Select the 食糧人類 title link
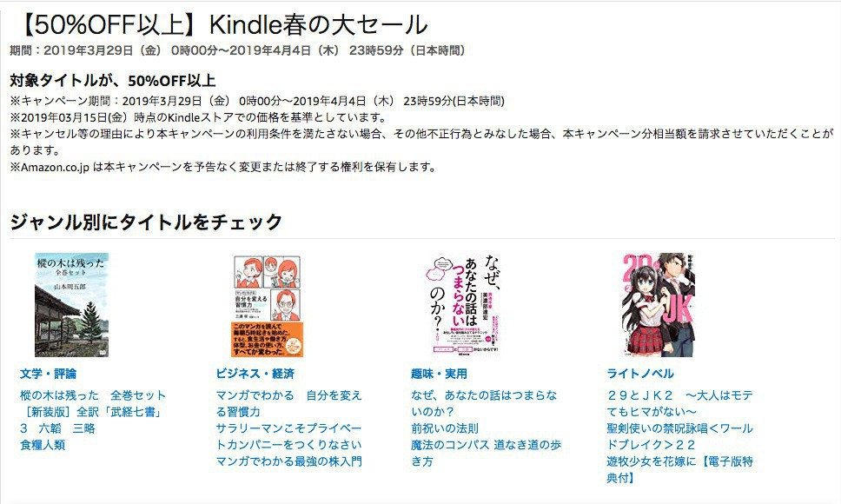 [x=43, y=445]
